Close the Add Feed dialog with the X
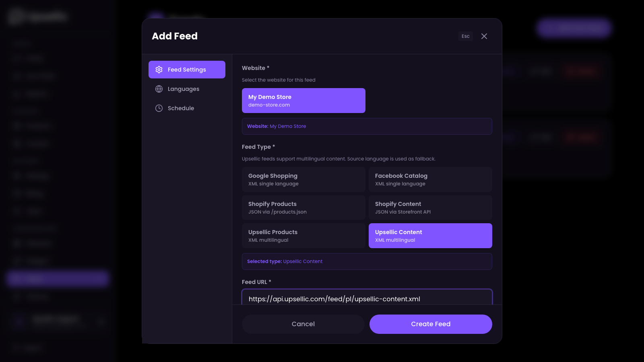 (x=484, y=36)
